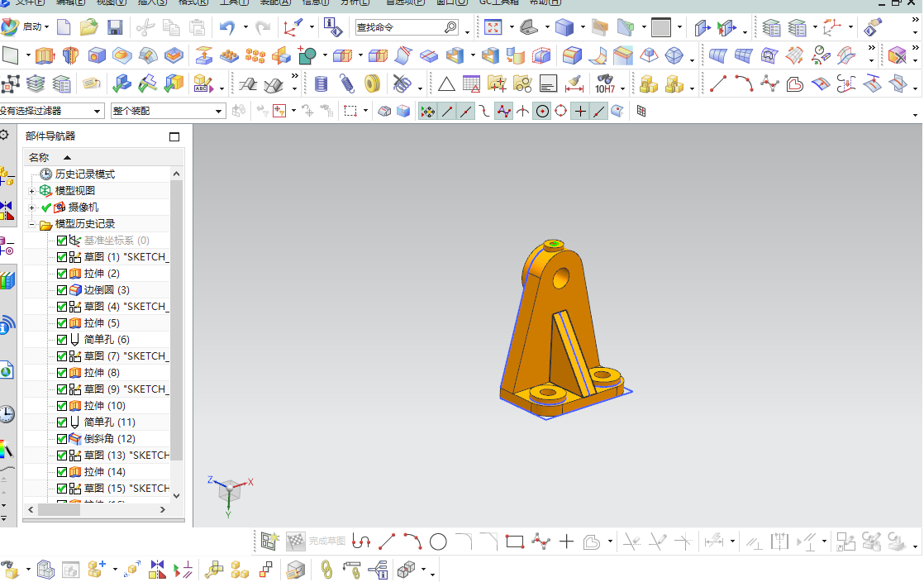Viewport: 924px width, 582px height.
Task: Open the 整个装配 scope dropdown
Action: point(219,111)
